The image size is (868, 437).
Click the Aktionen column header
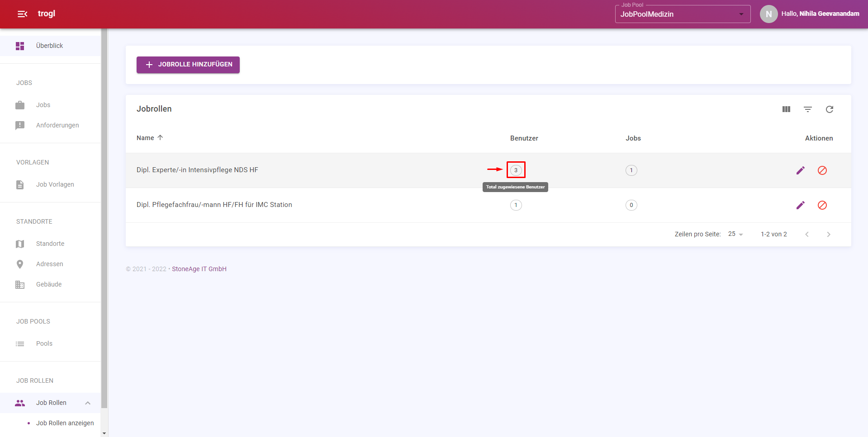[819, 138]
